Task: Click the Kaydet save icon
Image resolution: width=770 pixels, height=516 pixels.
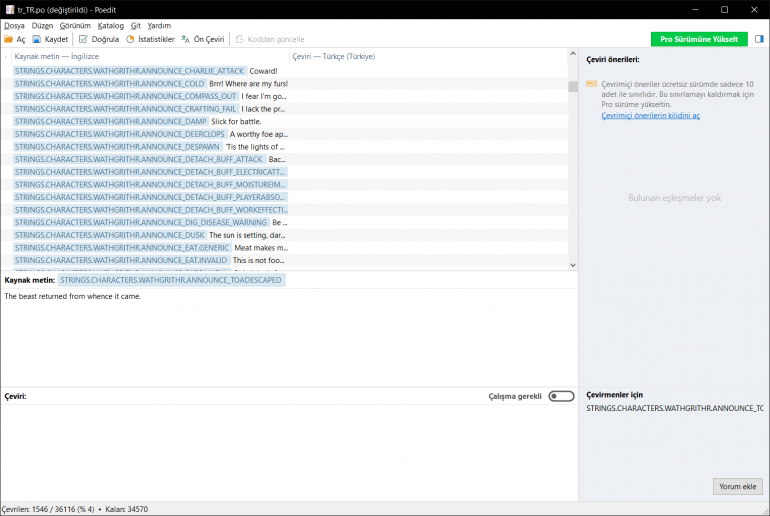Action: coord(37,39)
